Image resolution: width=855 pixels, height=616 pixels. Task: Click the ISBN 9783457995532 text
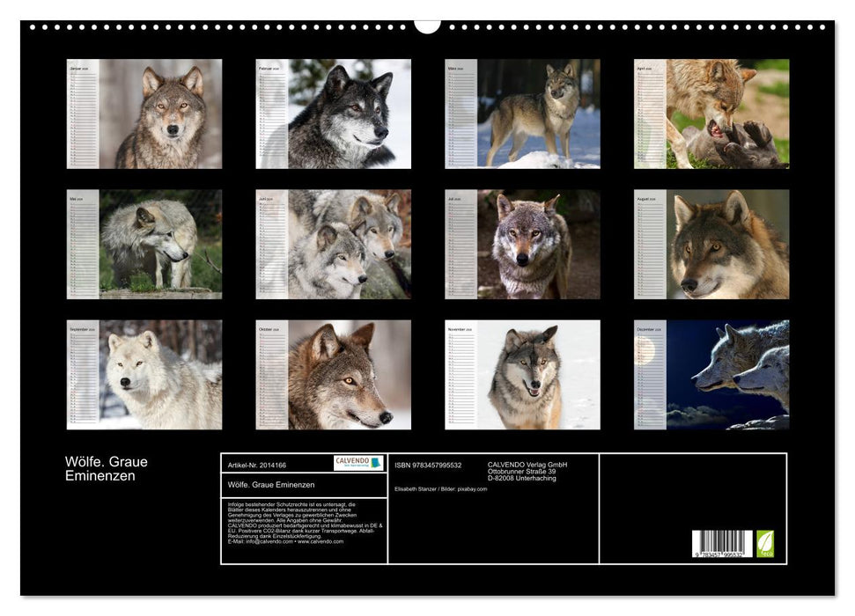click(428, 465)
